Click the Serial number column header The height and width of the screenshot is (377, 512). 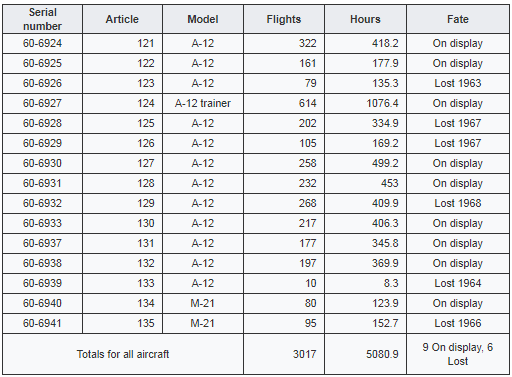pos(42,19)
